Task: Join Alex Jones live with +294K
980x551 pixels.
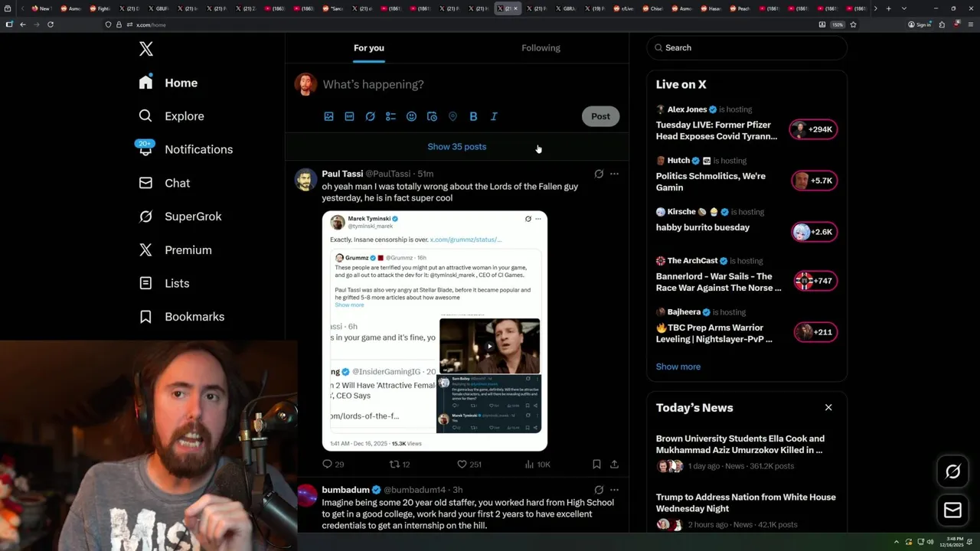Action: pyautogui.click(x=814, y=129)
